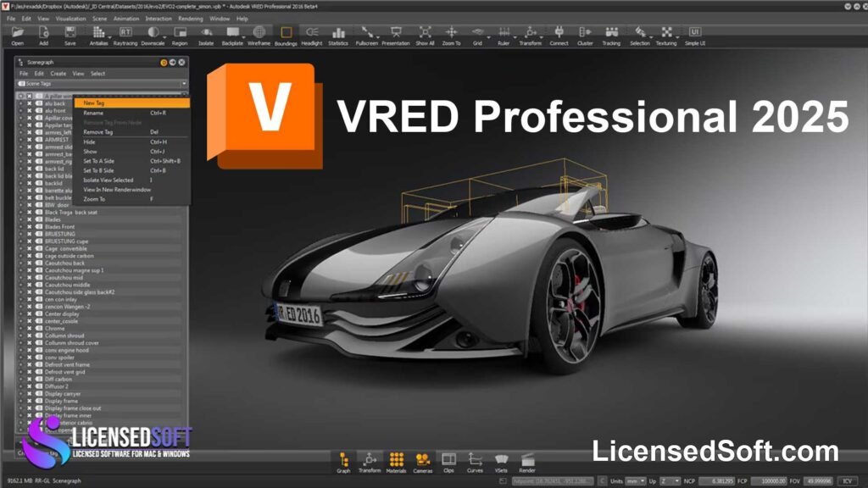Open the Up axis Z dropdown
This screenshot has width=868, height=488.
coord(670,481)
